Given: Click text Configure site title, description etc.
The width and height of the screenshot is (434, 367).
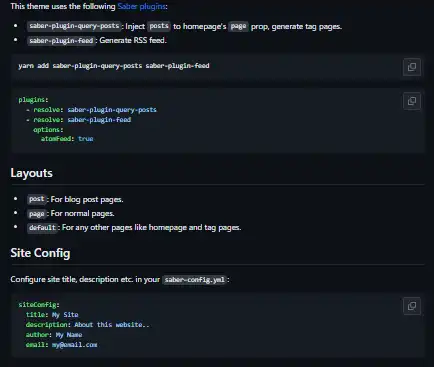Looking at the screenshot, I should (x=85, y=279).
